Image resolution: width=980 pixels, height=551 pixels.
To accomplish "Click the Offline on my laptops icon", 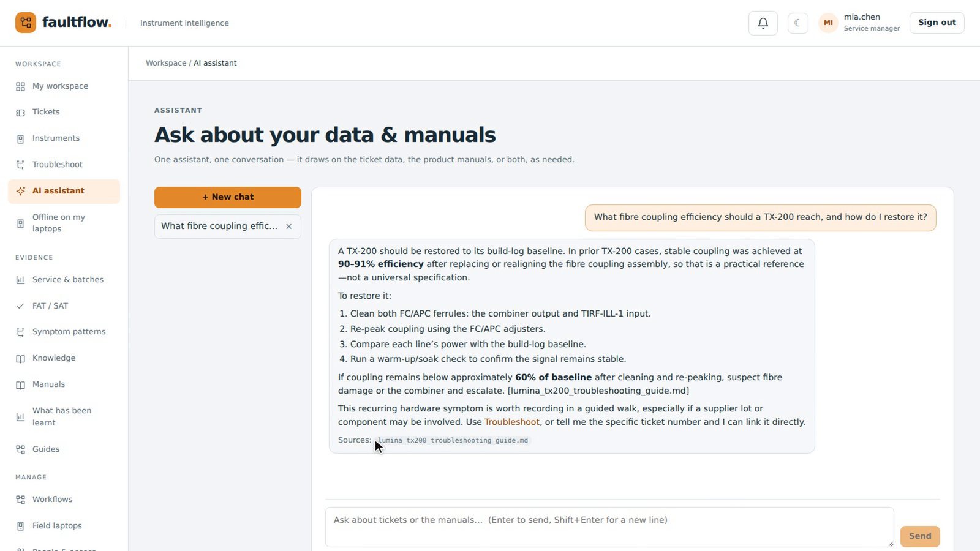I will pos(21,223).
